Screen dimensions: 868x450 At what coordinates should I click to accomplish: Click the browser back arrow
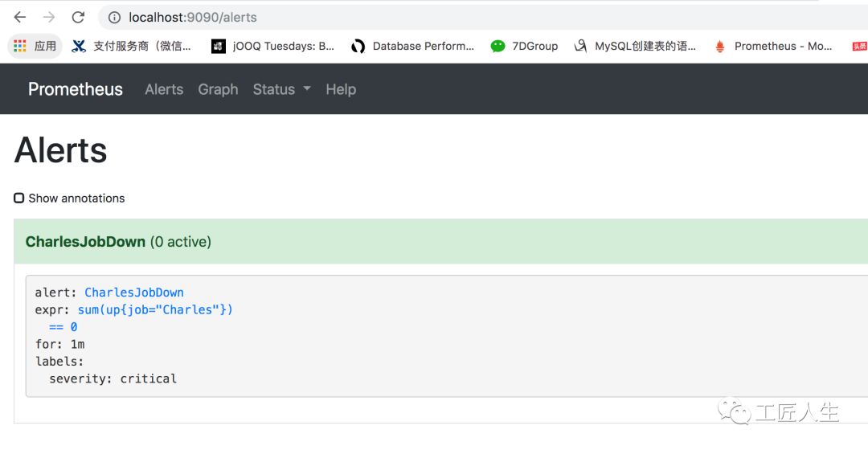pos(20,17)
